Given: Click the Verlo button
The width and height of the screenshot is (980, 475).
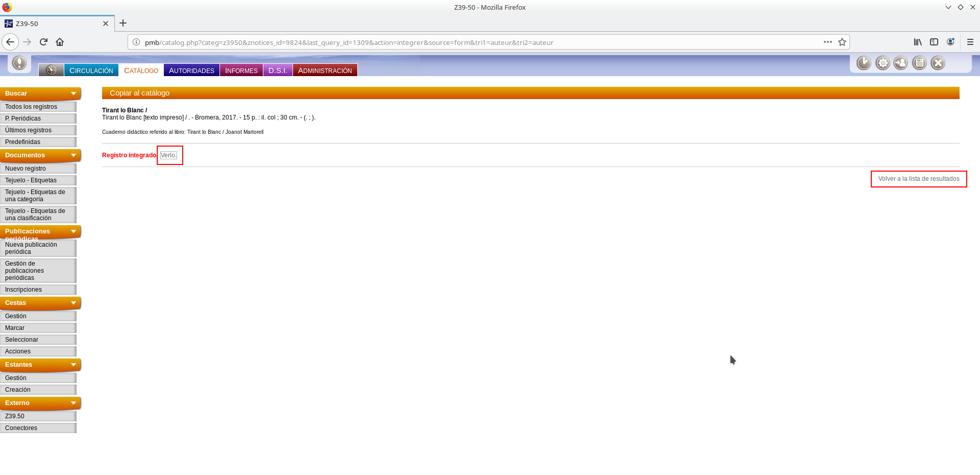Looking at the screenshot, I should 168,155.
